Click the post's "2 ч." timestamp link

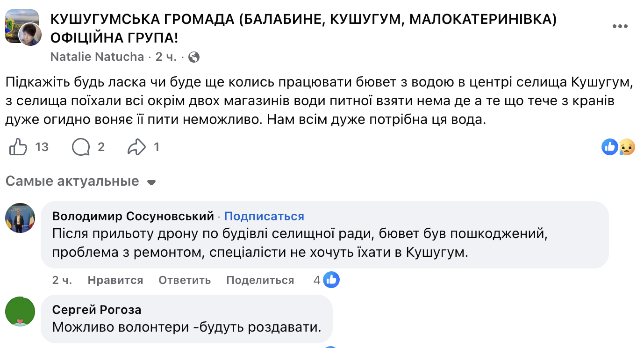166,57
